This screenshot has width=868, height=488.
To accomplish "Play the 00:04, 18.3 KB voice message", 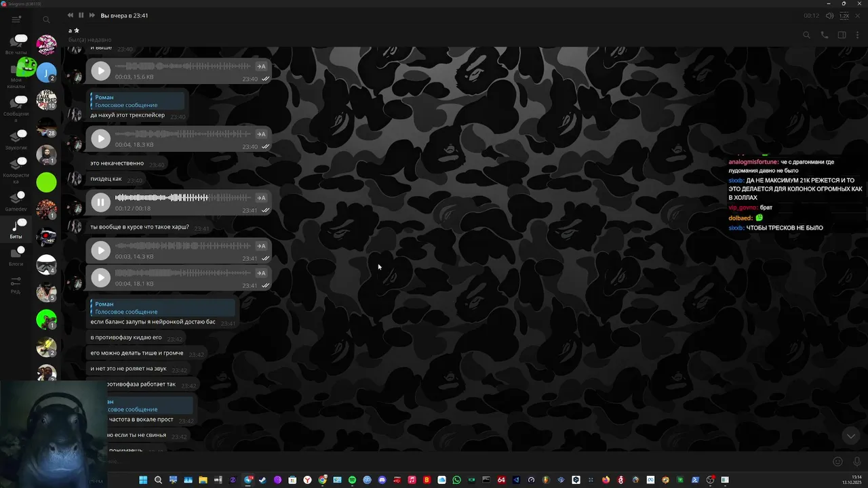I will [100, 139].
